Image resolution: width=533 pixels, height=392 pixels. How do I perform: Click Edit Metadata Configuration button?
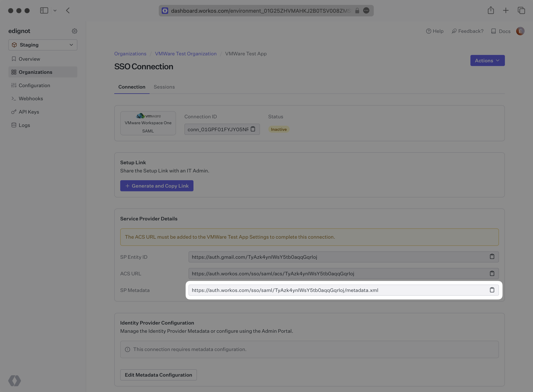[x=158, y=375]
